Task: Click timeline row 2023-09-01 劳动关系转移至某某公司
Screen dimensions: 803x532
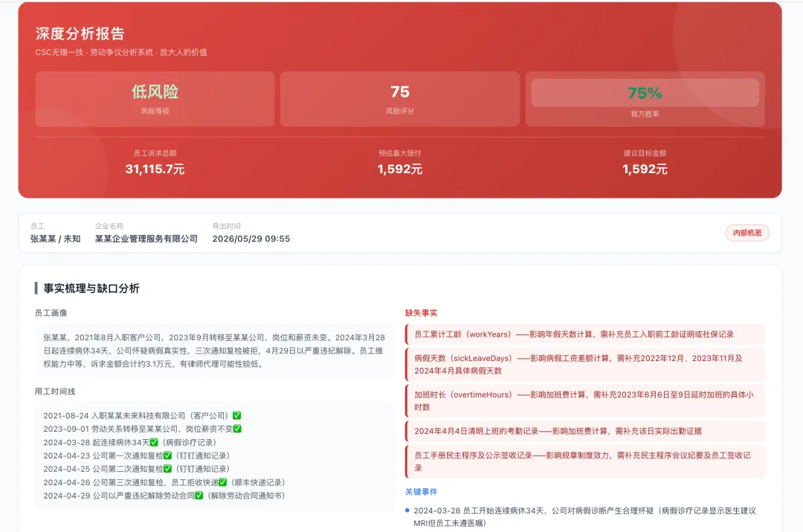Action: click(142, 429)
